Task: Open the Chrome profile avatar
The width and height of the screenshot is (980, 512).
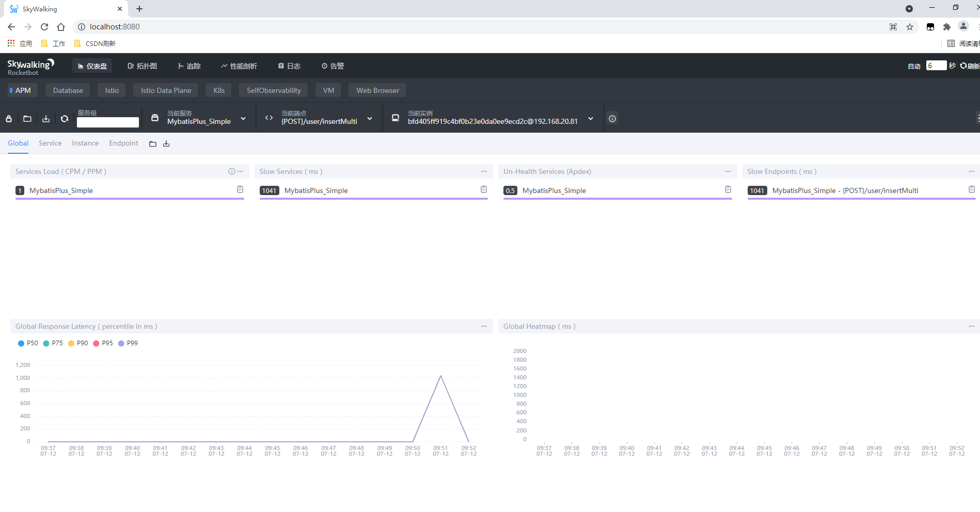Action: click(x=963, y=26)
